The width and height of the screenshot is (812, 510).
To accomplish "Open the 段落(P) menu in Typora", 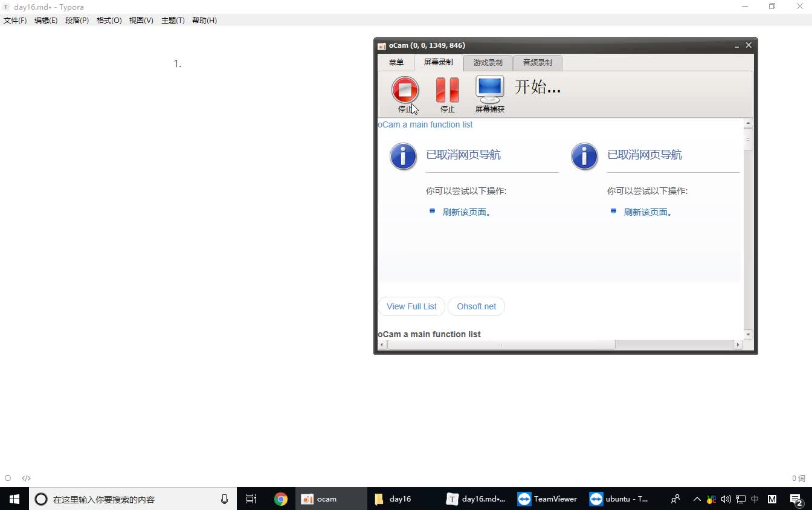I will coord(77,21).
